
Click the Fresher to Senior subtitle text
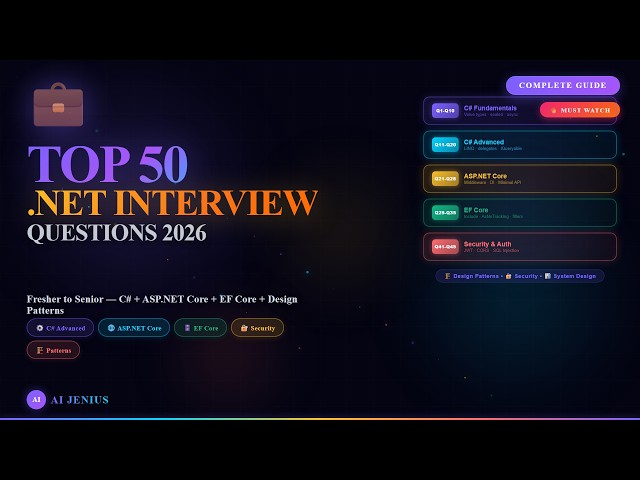[162, 304]
